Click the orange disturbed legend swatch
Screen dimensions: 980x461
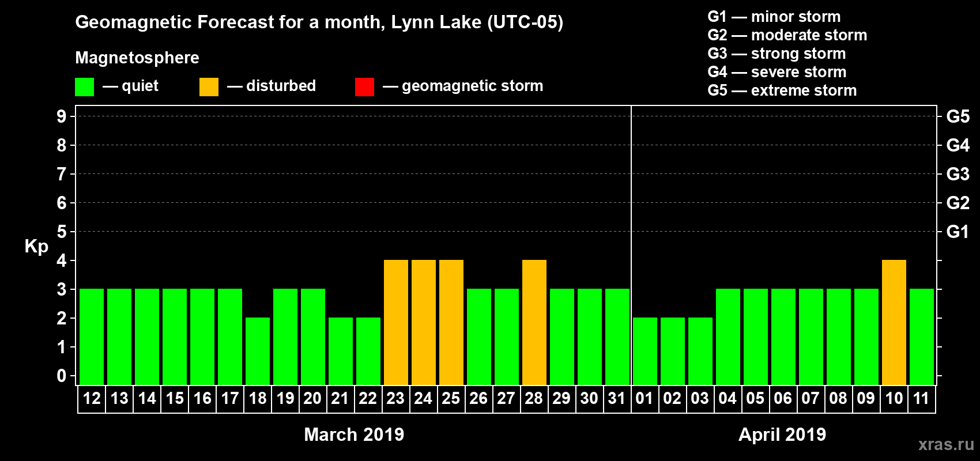click(x=209, y=87)
